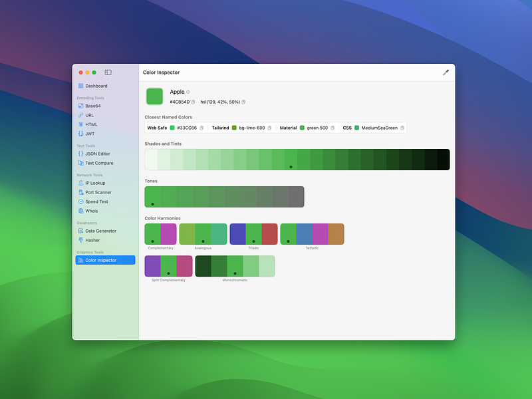Click the "Color Inspector" window title

[x=161, y=72]
